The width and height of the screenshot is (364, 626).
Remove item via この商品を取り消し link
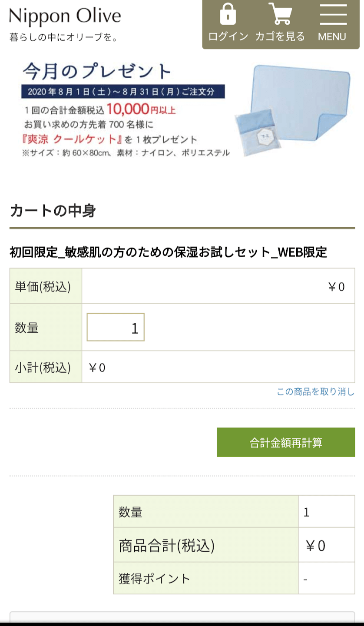coord(315,392)
